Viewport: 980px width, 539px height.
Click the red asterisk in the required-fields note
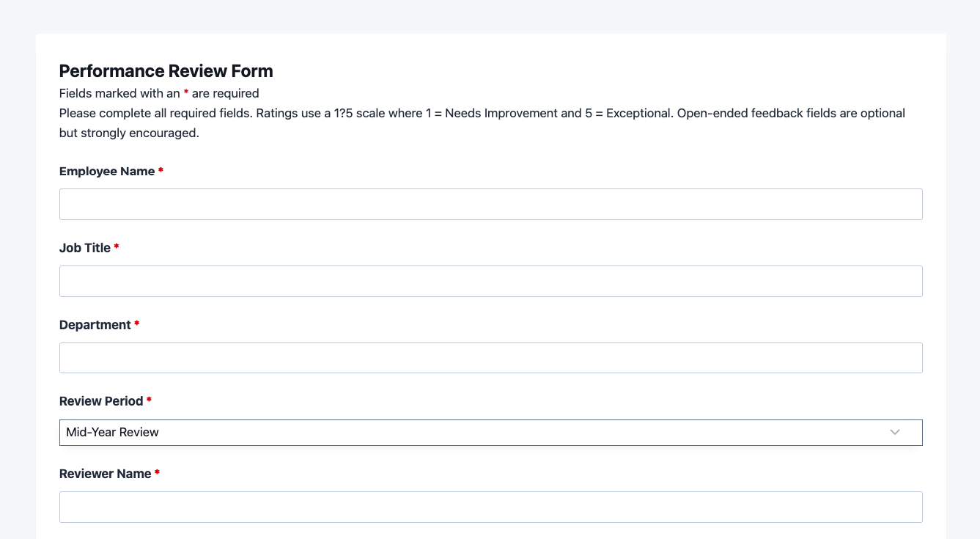(186, 93)
